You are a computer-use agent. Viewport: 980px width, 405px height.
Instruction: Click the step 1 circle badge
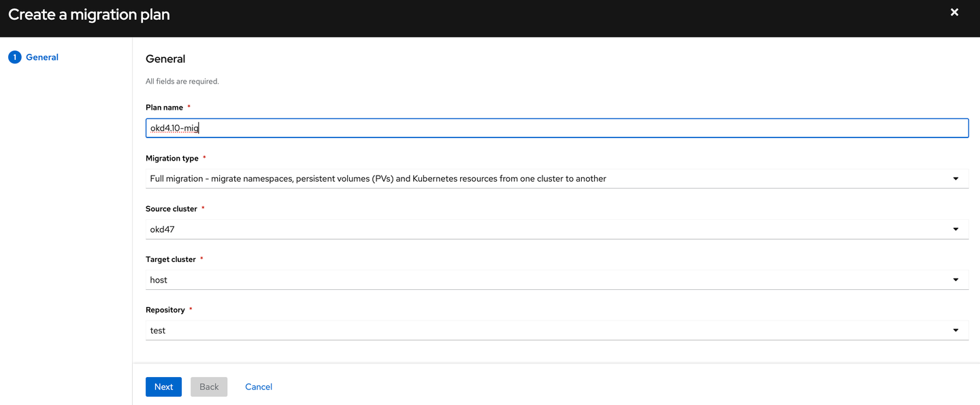pos(14,57)
